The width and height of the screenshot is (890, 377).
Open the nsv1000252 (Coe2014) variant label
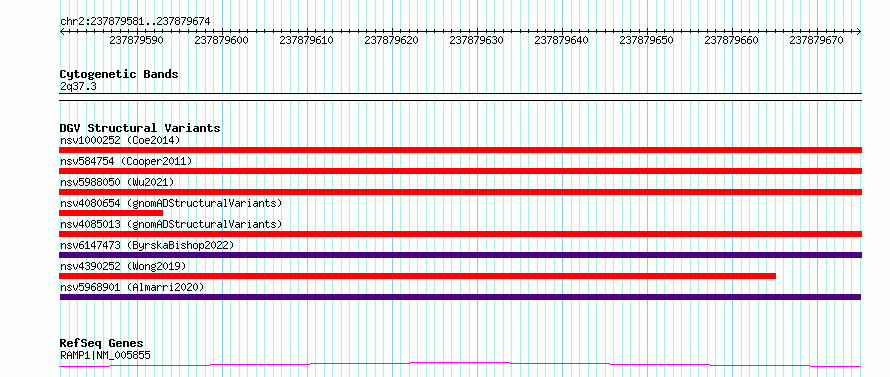click(120, 140)
